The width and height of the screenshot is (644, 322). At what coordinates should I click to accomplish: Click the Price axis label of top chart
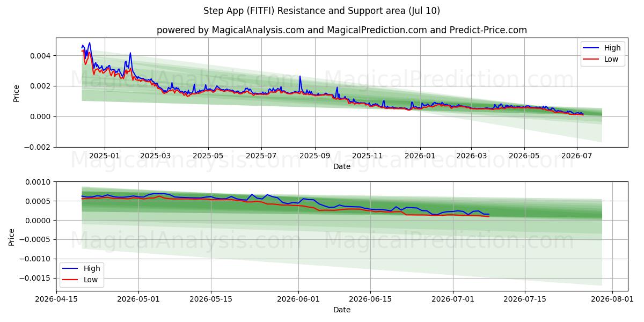click(x=16, y=93)
